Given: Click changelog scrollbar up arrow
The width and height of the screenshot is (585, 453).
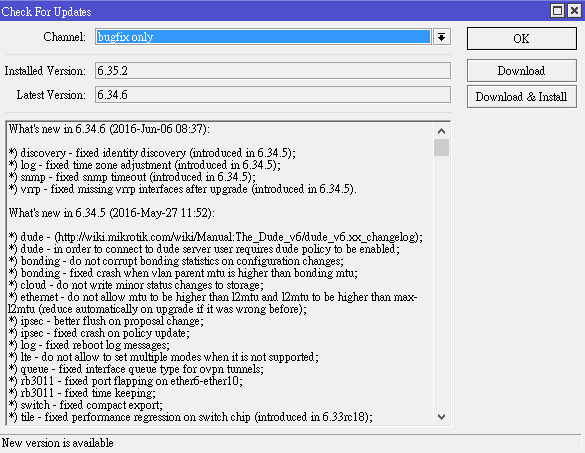Looking at the screenshot, I should pyautogui.click(x=441, y=131).
